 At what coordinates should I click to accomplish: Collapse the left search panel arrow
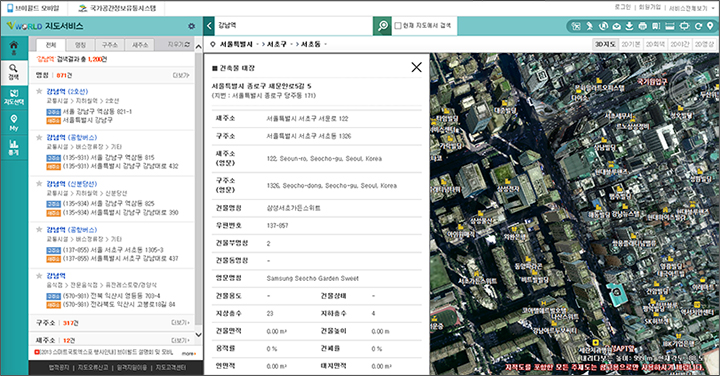click(x=209, y=26)
